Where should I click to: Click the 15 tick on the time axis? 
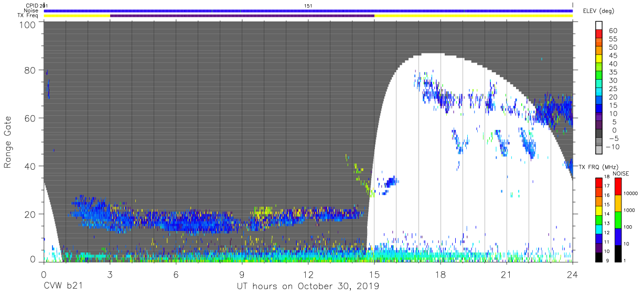[x=374, y=274]
